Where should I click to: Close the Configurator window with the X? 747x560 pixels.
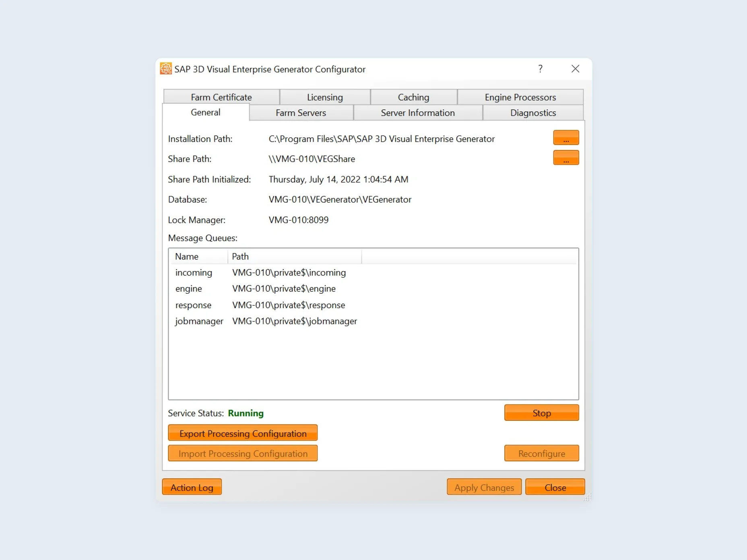[x=575, y=69]
